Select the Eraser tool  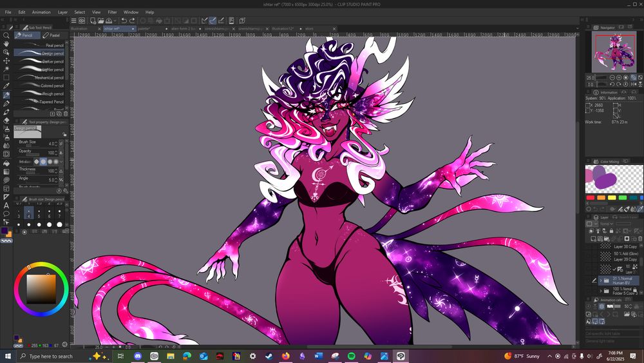pyautogui.click(x=6, y=121)
